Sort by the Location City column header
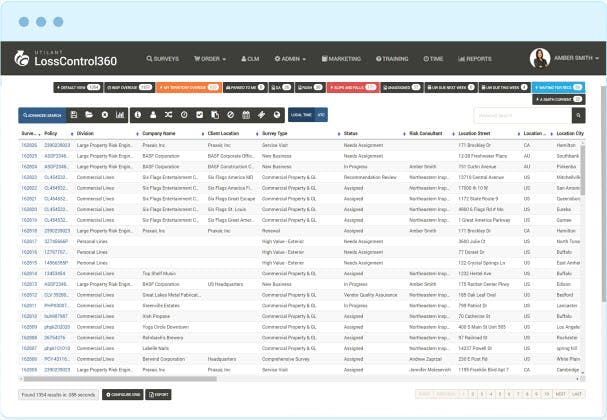This screenshot has width=607, height=420. pos(570,134)
